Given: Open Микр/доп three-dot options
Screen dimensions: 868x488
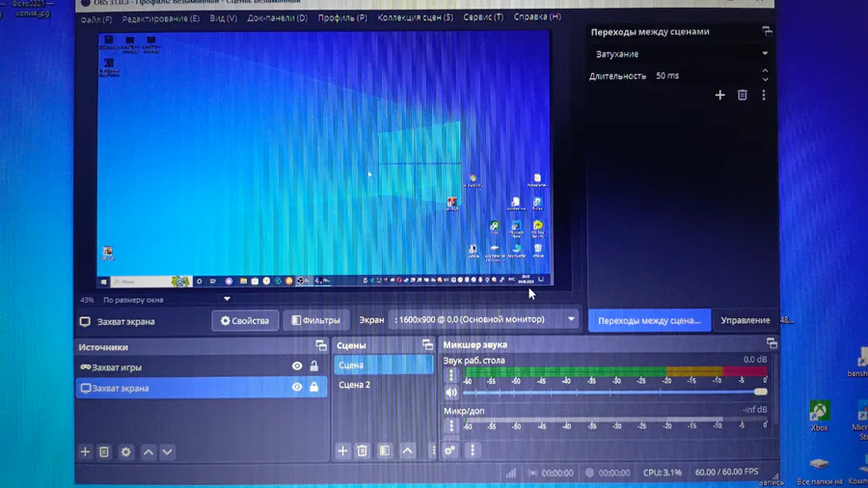Looking at the screenshot, I should pyautogui.click(x=451, y=425).
